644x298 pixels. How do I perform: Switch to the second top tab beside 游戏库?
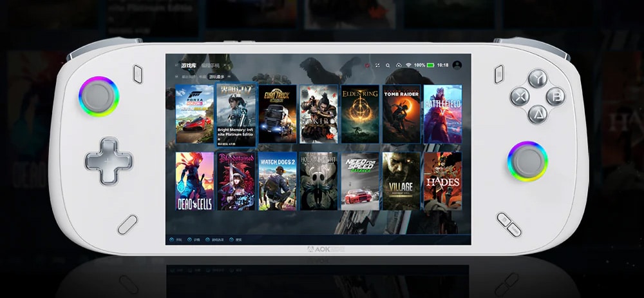[210, 65]
